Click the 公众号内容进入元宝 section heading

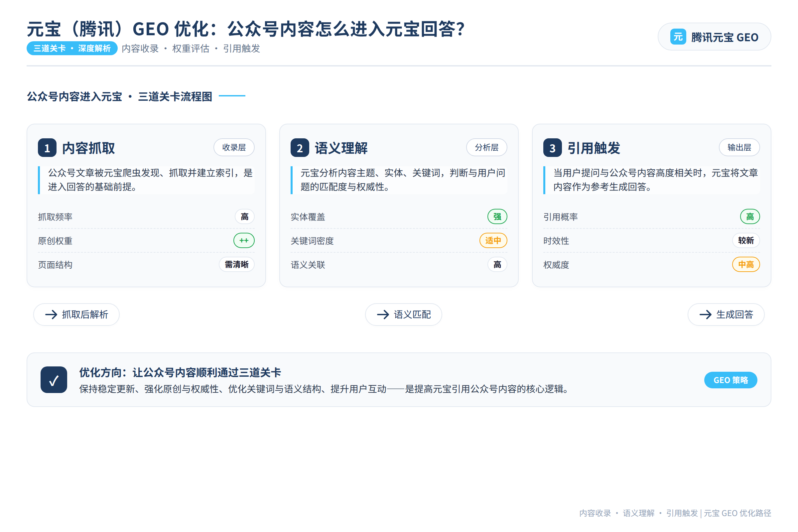[x=119, y=96]
